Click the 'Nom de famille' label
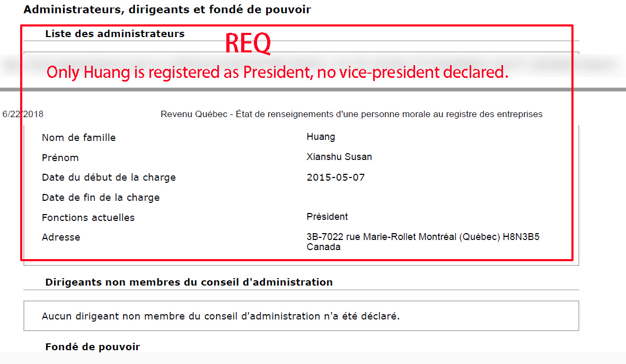Viewport: 626px width, 364px height. (78, 138)
